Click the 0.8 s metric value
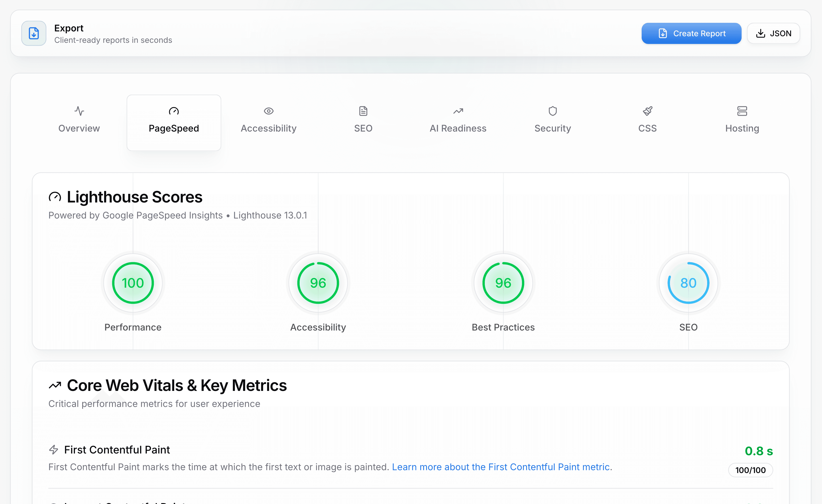This screenshot has width=822, height=504. pyautogui.click(x=759, y=451)
